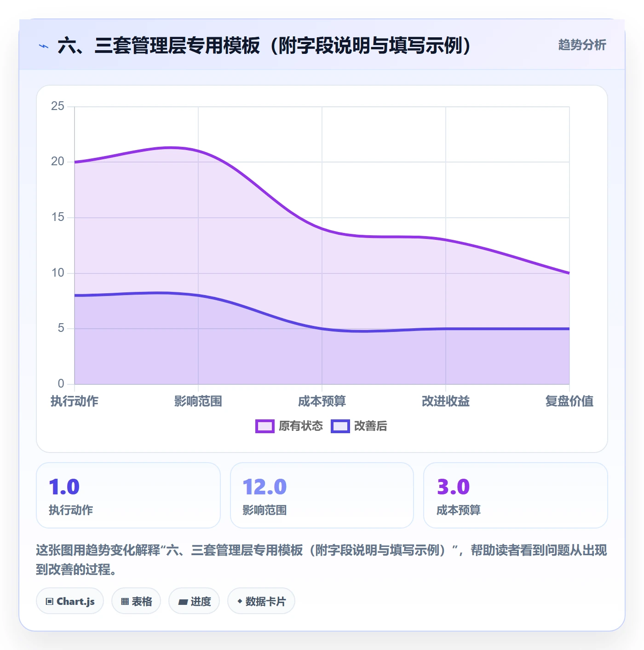Click the 进度 chip bar icon
The image size is (644, 650).
coord(183,602)
